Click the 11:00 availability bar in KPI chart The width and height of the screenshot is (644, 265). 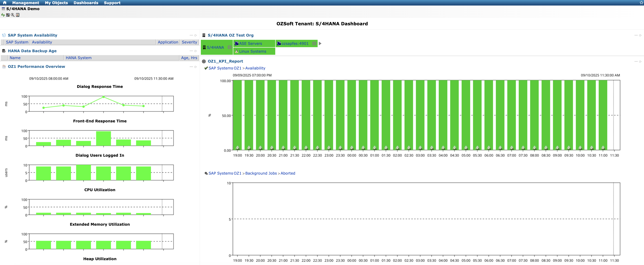pos(603,115)
